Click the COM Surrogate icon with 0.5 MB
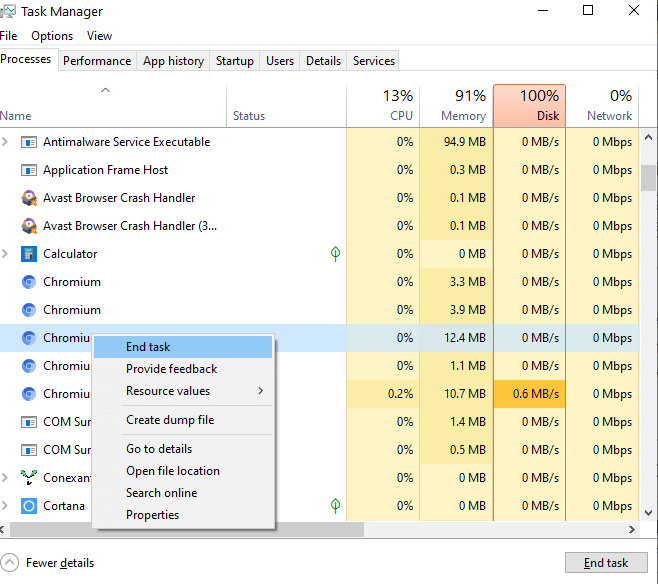The width and height of the screenshot is (658, 584). [29, 450]
